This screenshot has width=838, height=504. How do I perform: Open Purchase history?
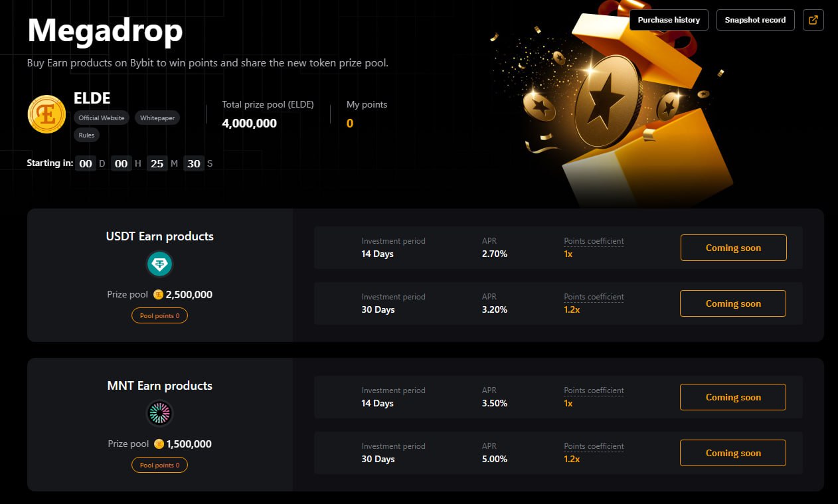coord(669,20)
